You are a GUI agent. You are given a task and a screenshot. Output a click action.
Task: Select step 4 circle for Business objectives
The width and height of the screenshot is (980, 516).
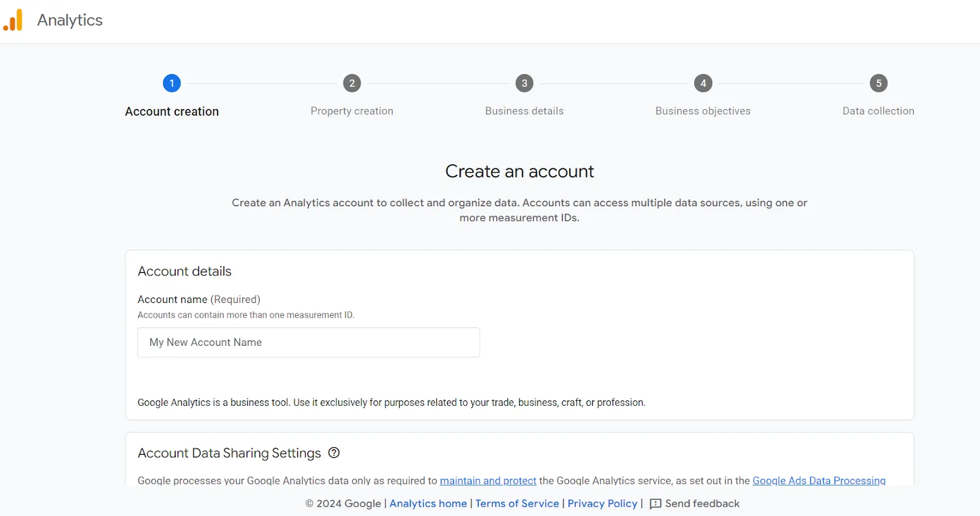[x=703, y=83]
